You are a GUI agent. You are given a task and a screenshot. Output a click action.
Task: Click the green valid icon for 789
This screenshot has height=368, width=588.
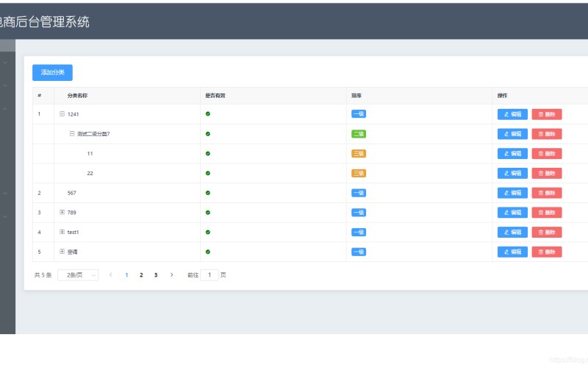point(208,212)
